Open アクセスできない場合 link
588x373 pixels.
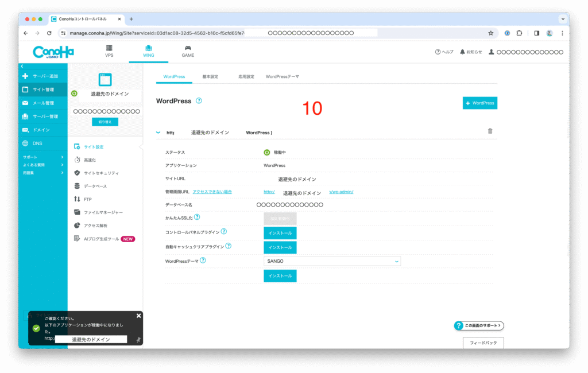(x=212, y=192)
